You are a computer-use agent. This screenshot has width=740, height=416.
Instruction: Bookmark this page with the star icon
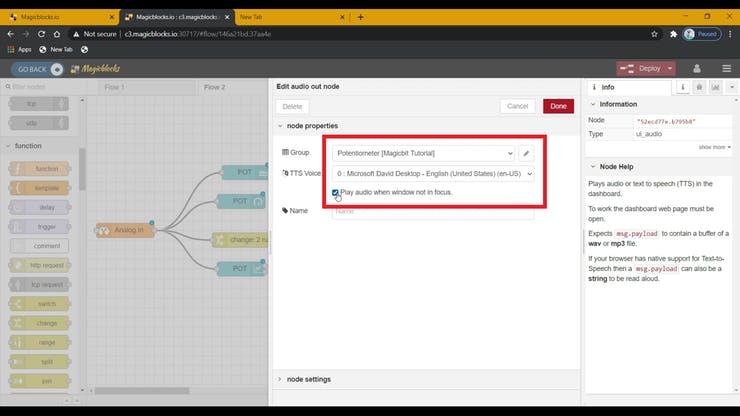pos(655,33)
